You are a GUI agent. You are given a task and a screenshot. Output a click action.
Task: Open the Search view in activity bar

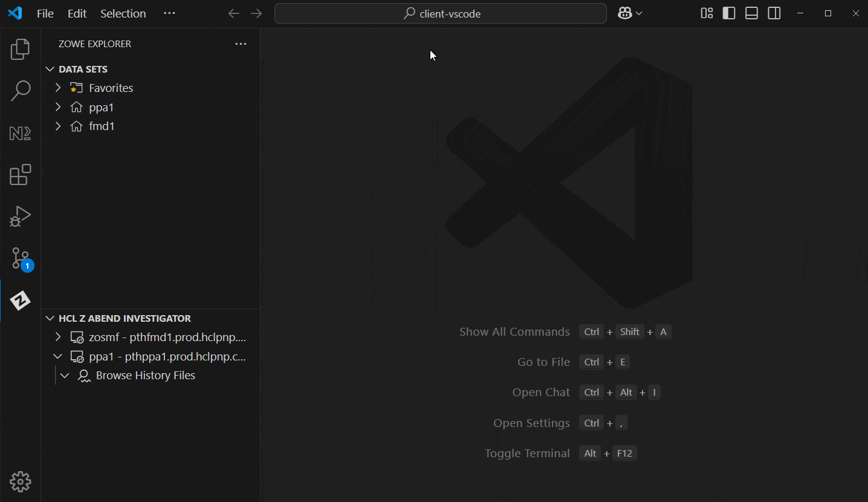tap(20, 91)
